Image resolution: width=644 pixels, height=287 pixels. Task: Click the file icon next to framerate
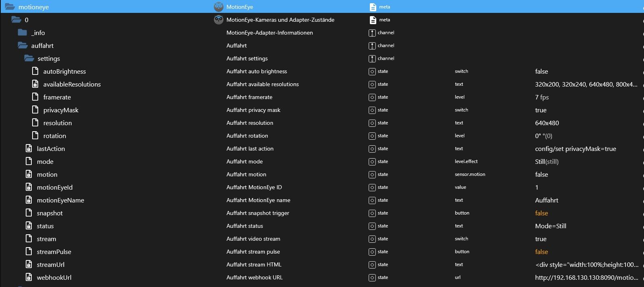point(35,97)
